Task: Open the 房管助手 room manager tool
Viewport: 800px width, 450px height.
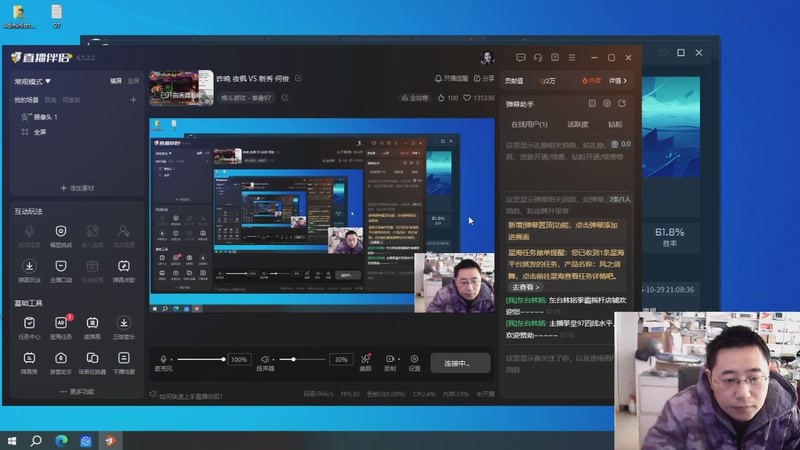Action: (x=61, y=362)
